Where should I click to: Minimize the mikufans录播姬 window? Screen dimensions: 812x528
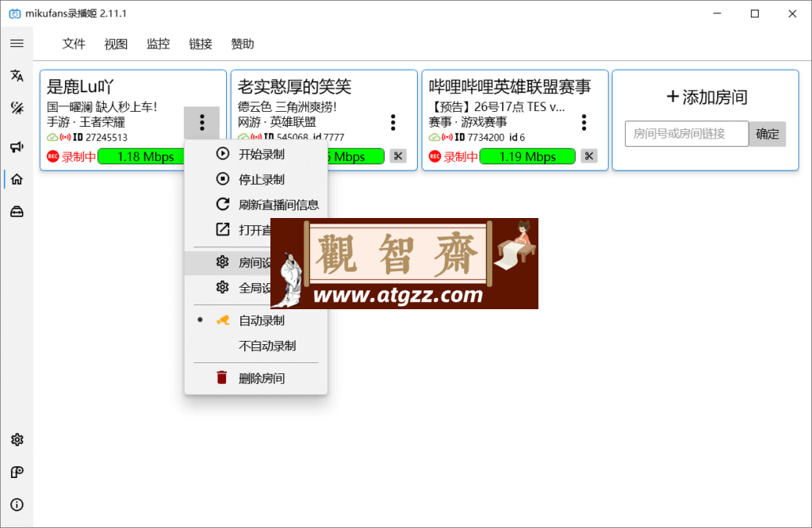tap(717, 13)
